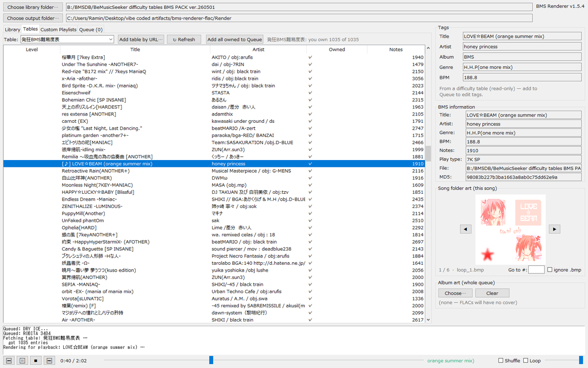Sort by the Owned column header
This screenshot has height=368, width=588.
(337, 49)
